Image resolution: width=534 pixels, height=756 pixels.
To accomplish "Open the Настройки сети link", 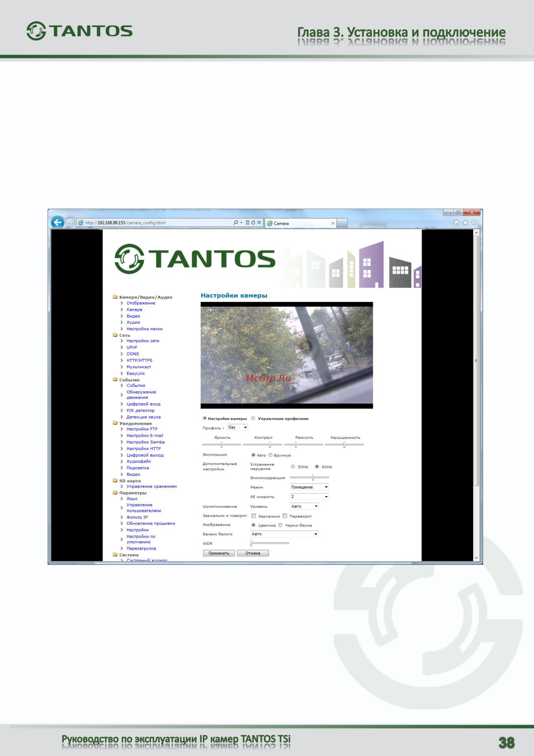I will [143, 341].
